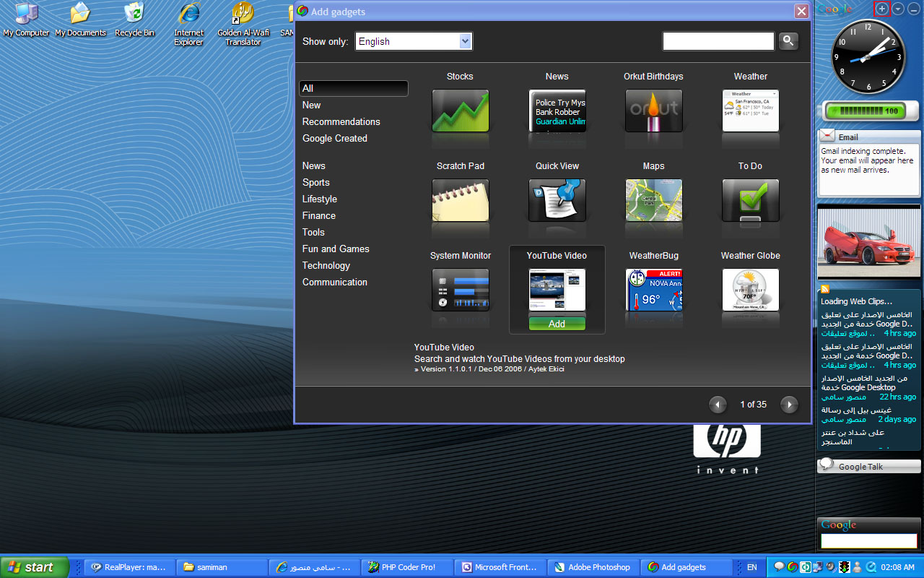924x578 pixels.
Task: Open the Google Talk gadget
Action: (869, 466)
